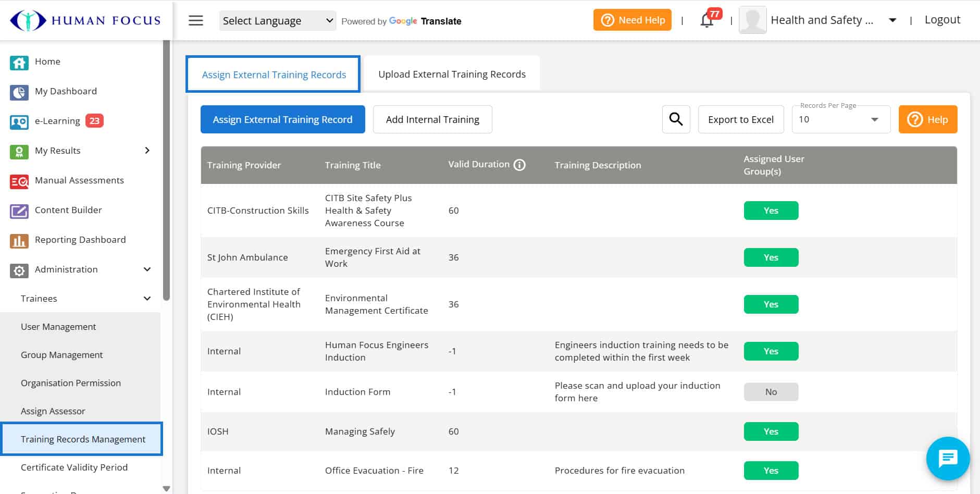Open Training Records Management in sidebar
Screen dimensions: 980x494
[x=82, y=439]
